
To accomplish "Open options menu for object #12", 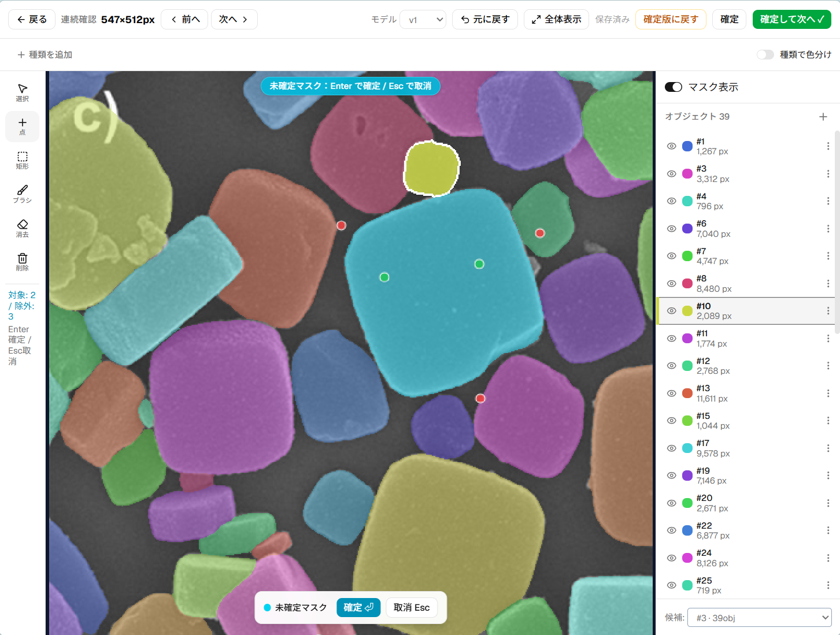I will [828, 366].
